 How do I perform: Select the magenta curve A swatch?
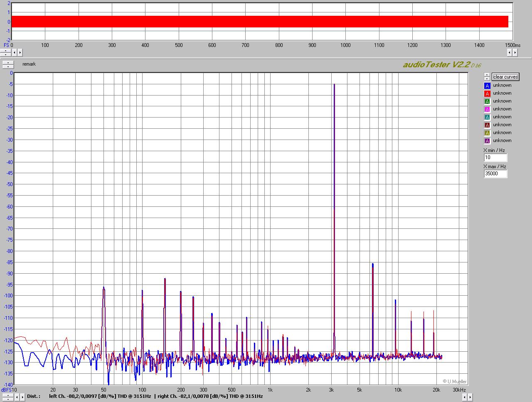tap(487, 109)
